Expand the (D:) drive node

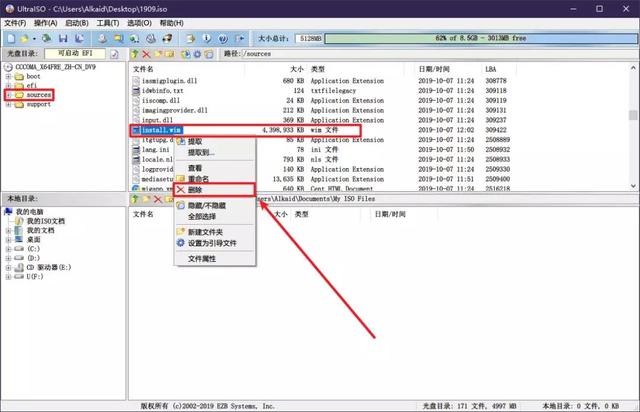8,258
